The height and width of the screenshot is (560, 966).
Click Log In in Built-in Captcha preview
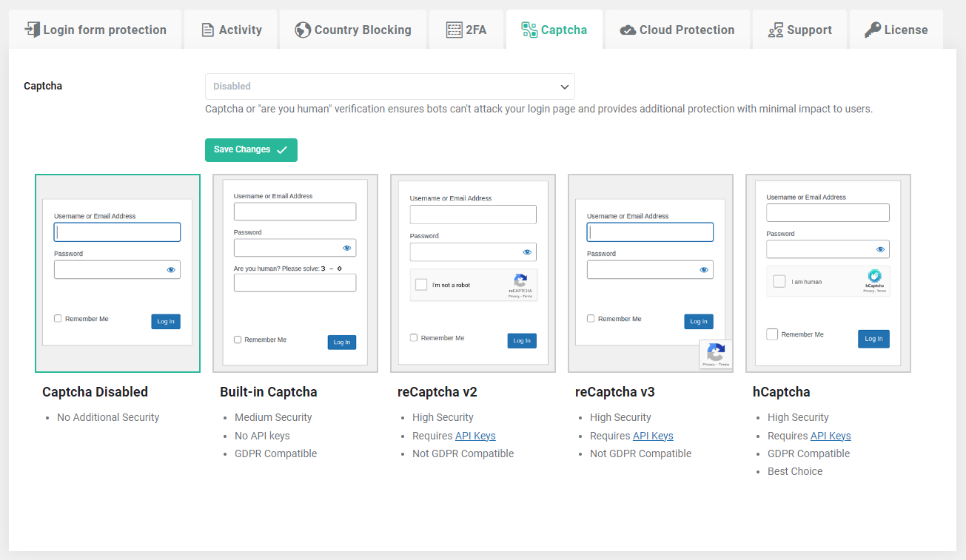point(342,343)
